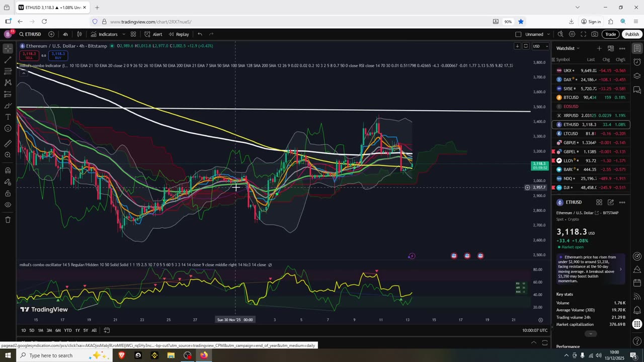
Task: Toggle lock all drawing tools
Action: [x=8, y=194]
